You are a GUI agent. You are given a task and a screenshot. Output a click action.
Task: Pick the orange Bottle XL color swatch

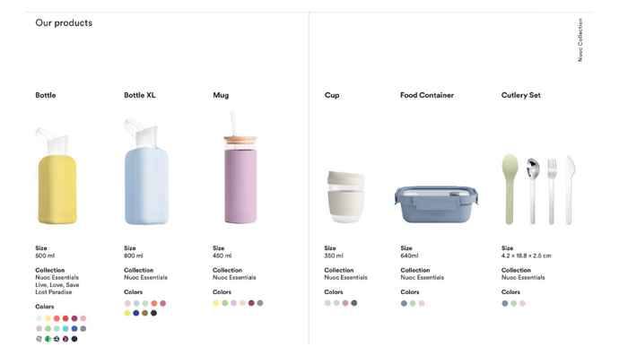coord(154,304)
